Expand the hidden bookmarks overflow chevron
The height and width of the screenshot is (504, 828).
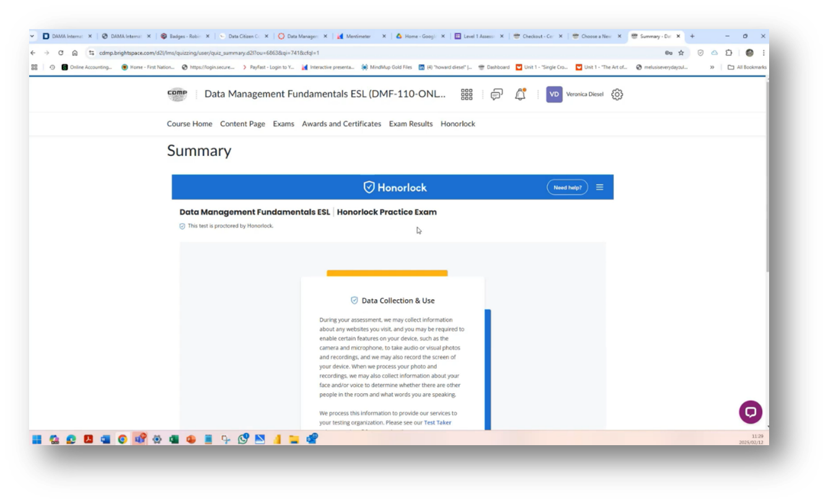point(712,67)
